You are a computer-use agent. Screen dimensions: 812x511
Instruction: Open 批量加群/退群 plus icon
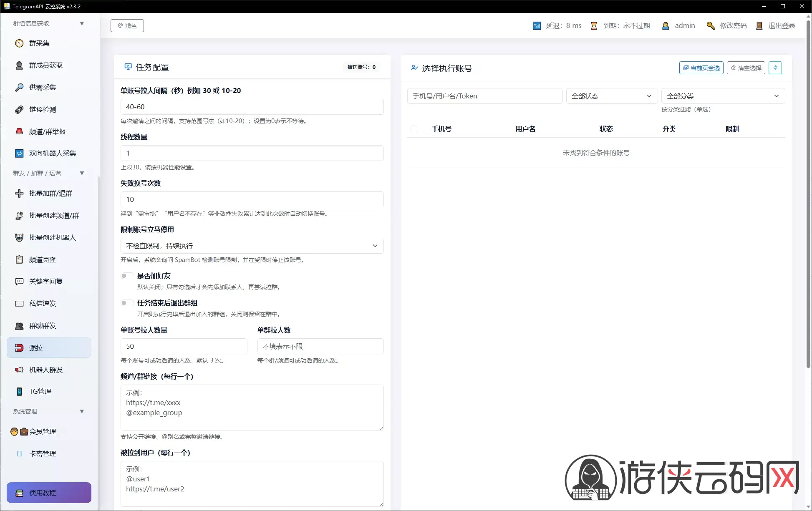click(19, 194)
